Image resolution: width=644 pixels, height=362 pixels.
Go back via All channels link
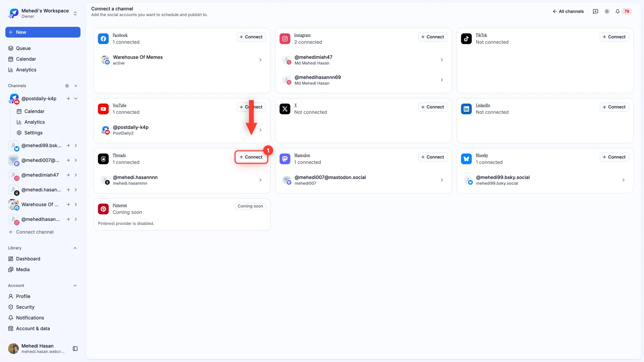568,11
